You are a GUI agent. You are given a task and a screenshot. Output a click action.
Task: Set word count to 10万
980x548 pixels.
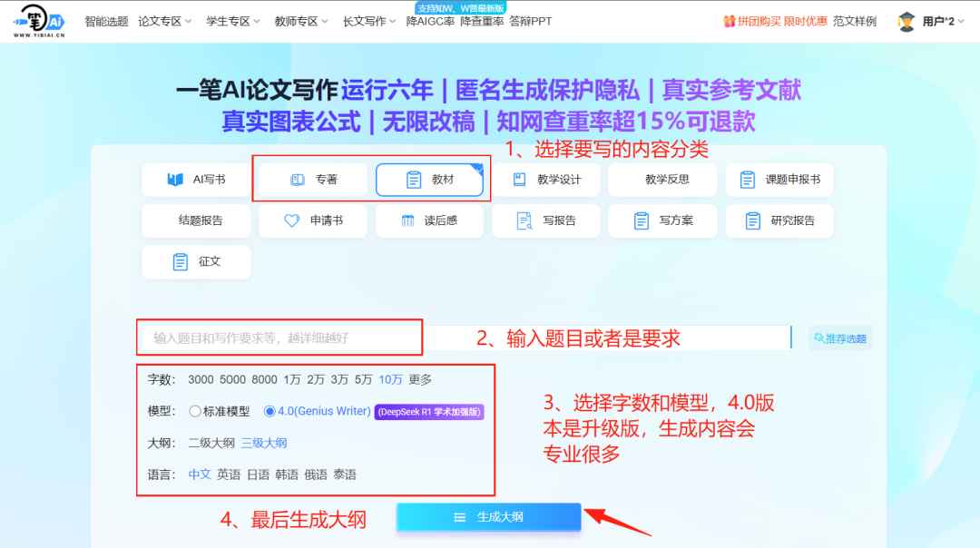pos(390,380)
